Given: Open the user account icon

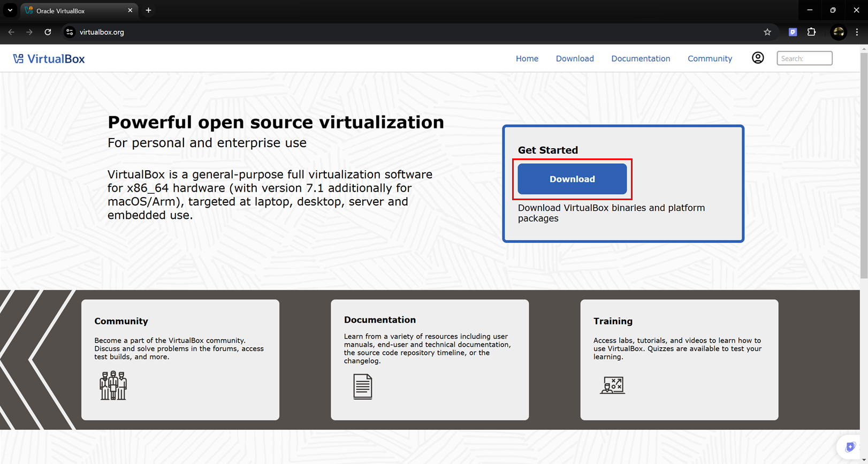Looking at the screenshot, I should coord(758,58).
